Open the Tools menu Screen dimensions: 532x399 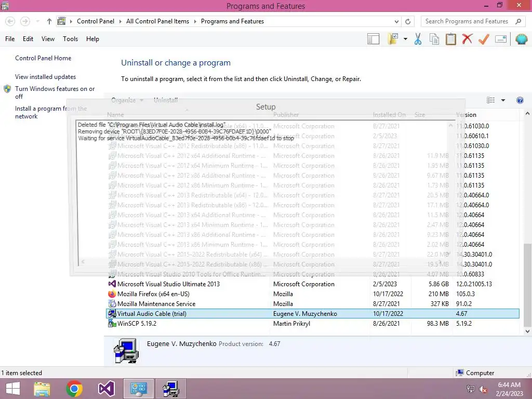[x=70, y=39]
